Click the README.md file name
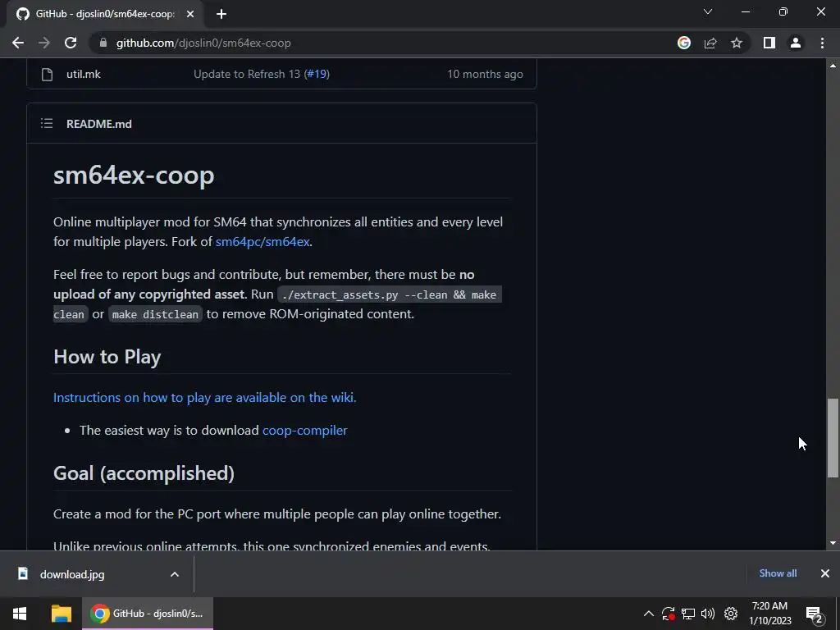The image size is (840, 630). pyautogui.click(x=99, y=124)
